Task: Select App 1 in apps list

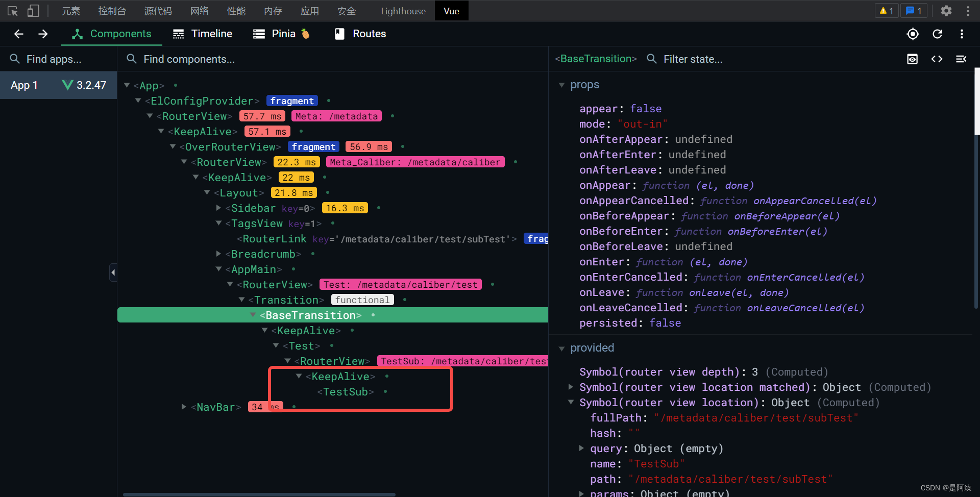Action: pos(58,85)
